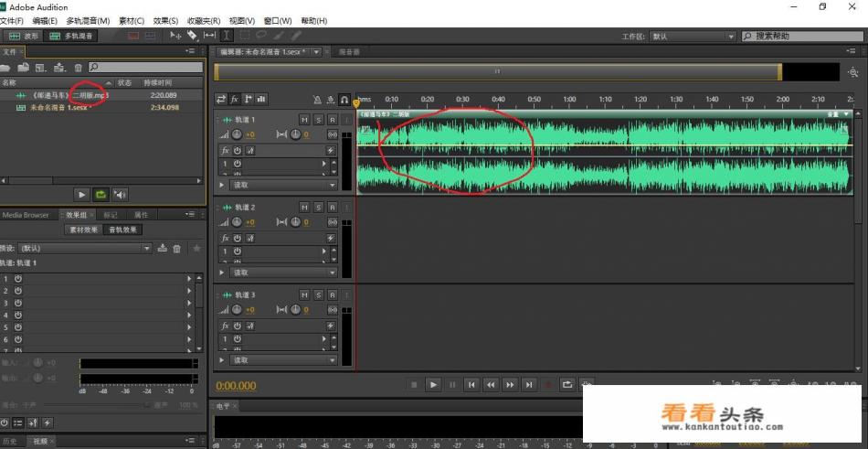Arm track 3 (轨道 3) for recording with R
Screen dimensions: 868x449
tap(332, 295)
